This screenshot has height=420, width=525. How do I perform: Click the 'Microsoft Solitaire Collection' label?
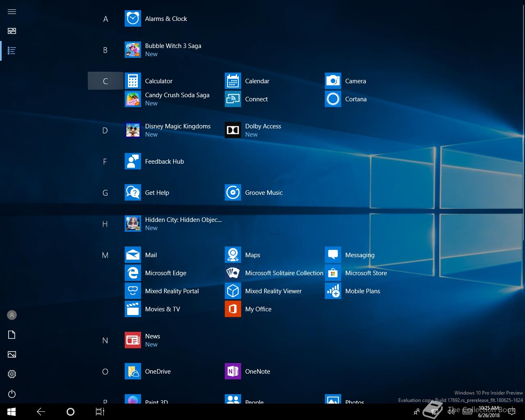[284, 273]
